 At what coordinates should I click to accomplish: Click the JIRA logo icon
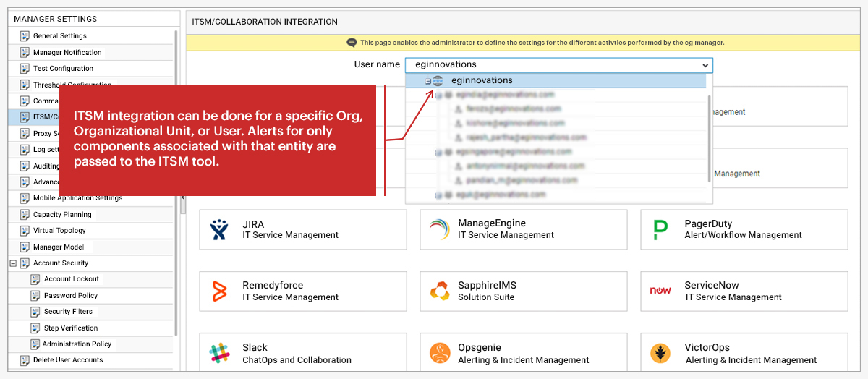[218, 229]
